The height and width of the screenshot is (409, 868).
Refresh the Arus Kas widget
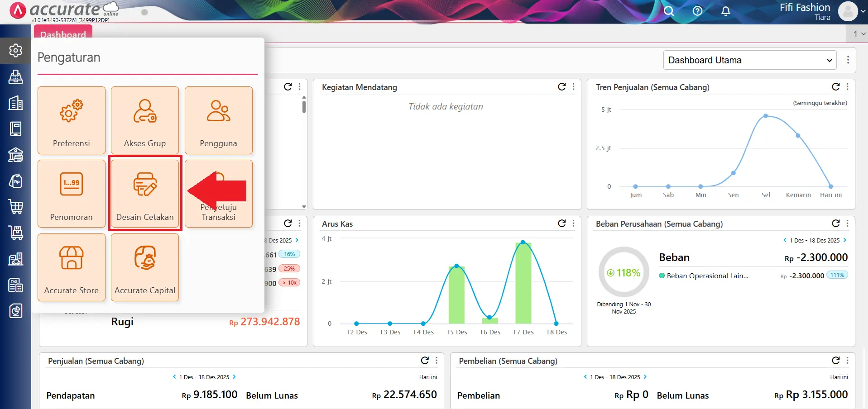561,224
